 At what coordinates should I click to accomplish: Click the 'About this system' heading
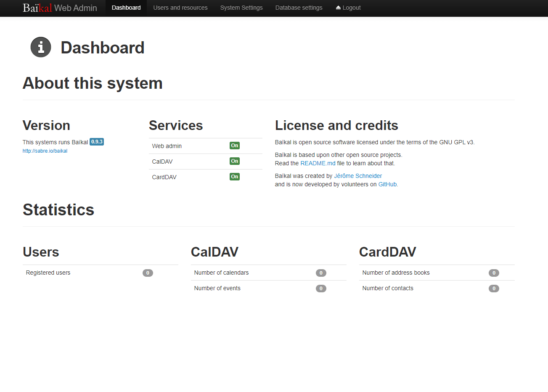coord(93,83)
